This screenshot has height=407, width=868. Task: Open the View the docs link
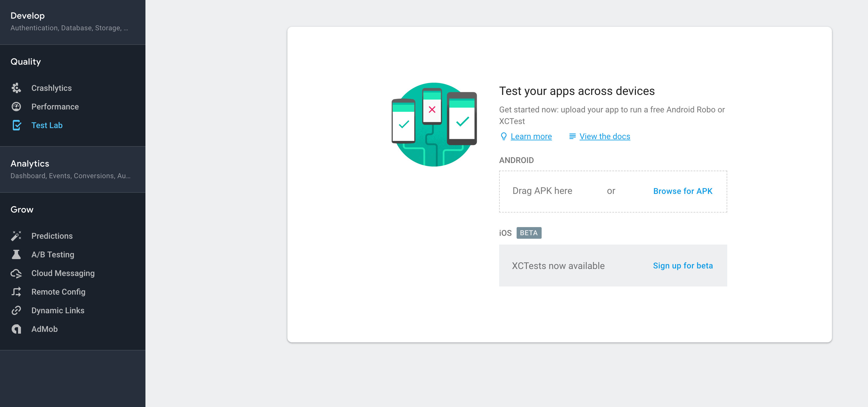click(x=604, y=136)
